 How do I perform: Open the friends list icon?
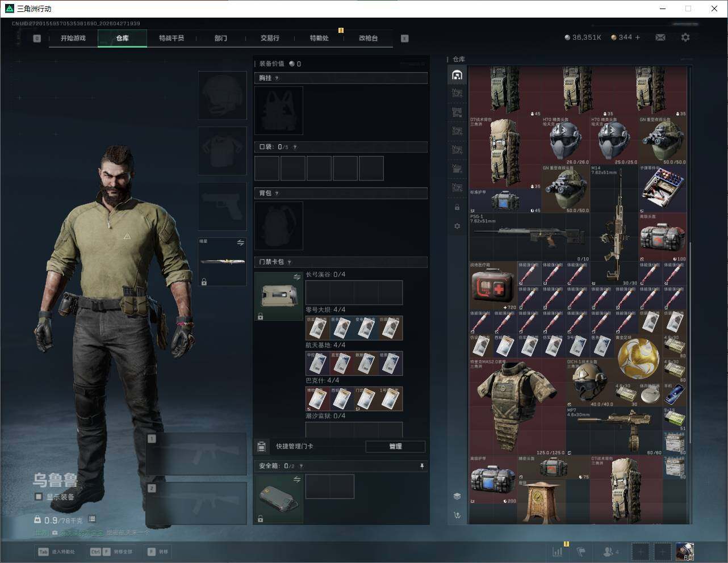click(x=611, y=552)
